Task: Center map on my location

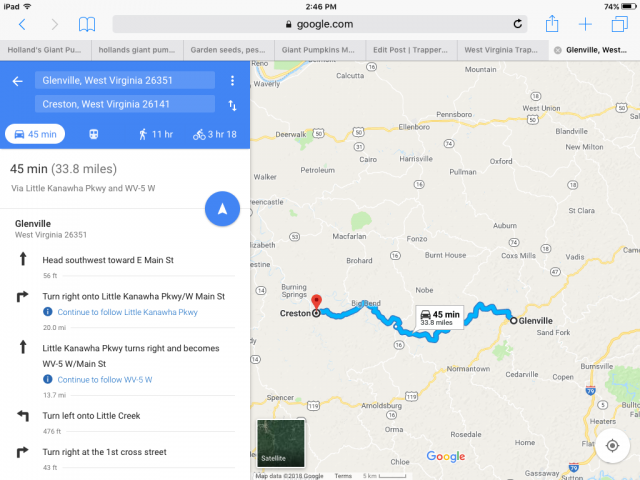Action: tap(612, 445)
